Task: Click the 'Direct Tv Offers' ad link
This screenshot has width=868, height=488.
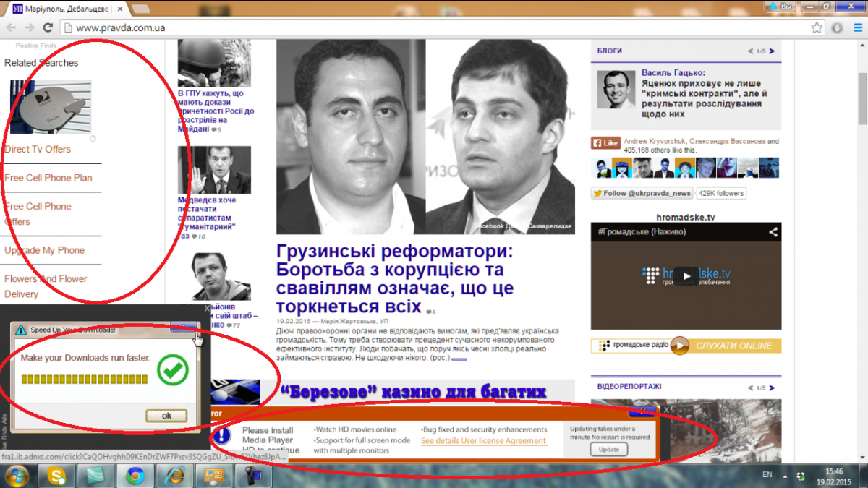Action: click(38, 149)
